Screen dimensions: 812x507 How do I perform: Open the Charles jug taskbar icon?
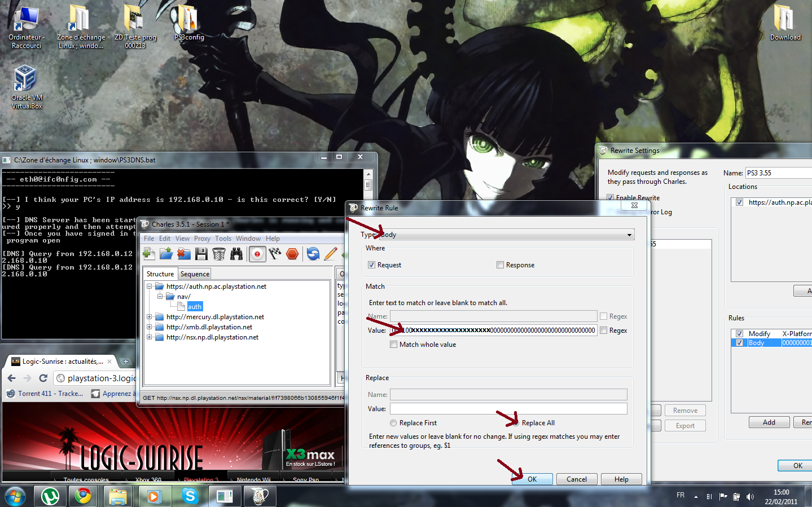click(x=260, y=496)
